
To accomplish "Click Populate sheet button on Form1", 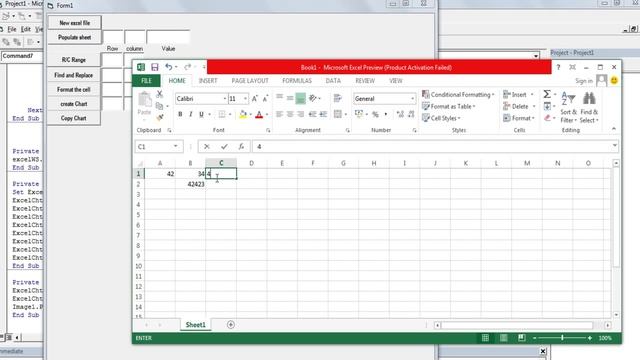I will pos(75,37).
